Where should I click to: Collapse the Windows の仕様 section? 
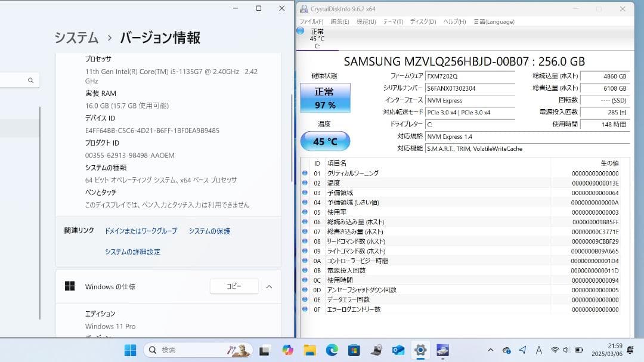(270, 286)
